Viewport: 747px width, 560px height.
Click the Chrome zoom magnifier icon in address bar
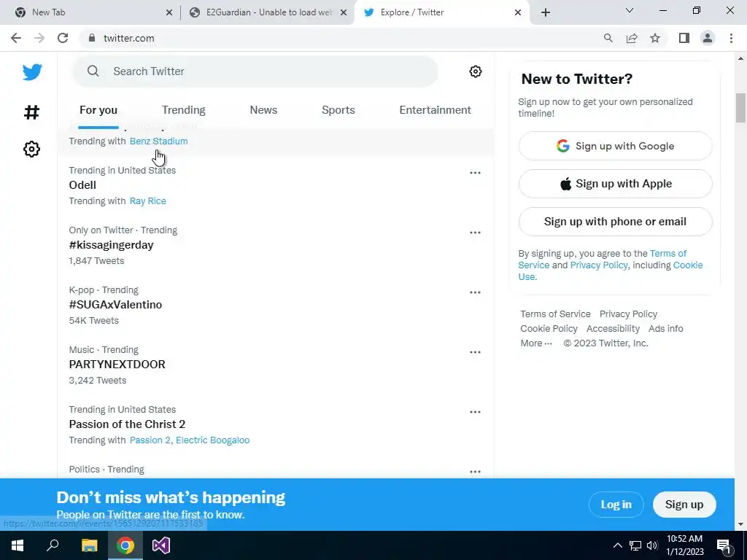(x=608, y=38)
